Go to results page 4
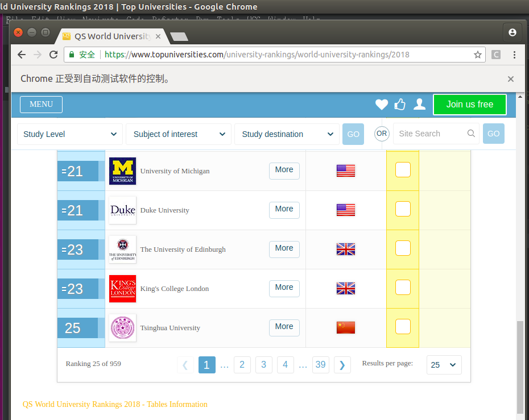Screen dimensions: 529x420 285,365
